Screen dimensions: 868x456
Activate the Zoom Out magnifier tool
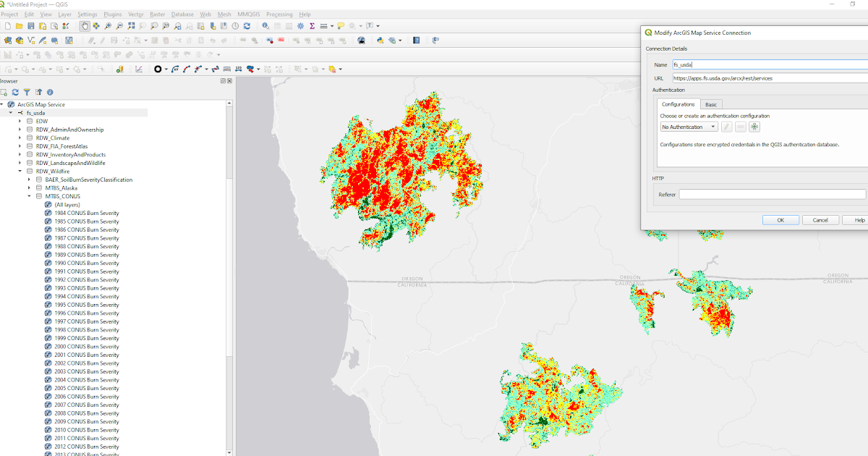[x=119, y=26]
